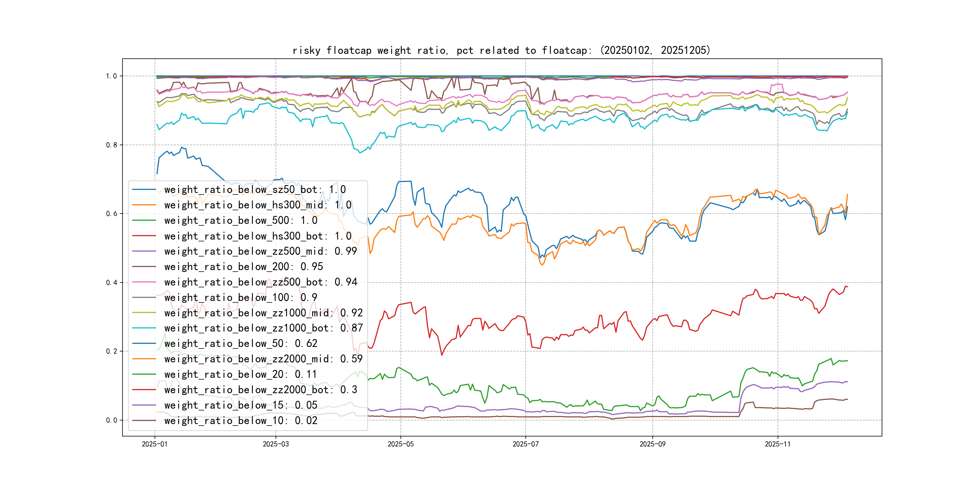Click legend label weight_ratio_below_zz2000_mid: 0.59
The image size is (980, 490).
(263, 359)
